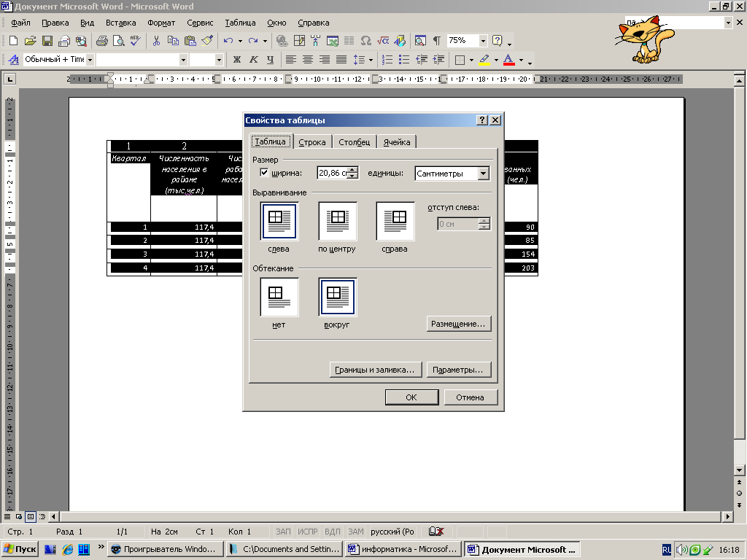The image size is (747, 560).
Task: Click the red font color button
Action: coord(508,60)
